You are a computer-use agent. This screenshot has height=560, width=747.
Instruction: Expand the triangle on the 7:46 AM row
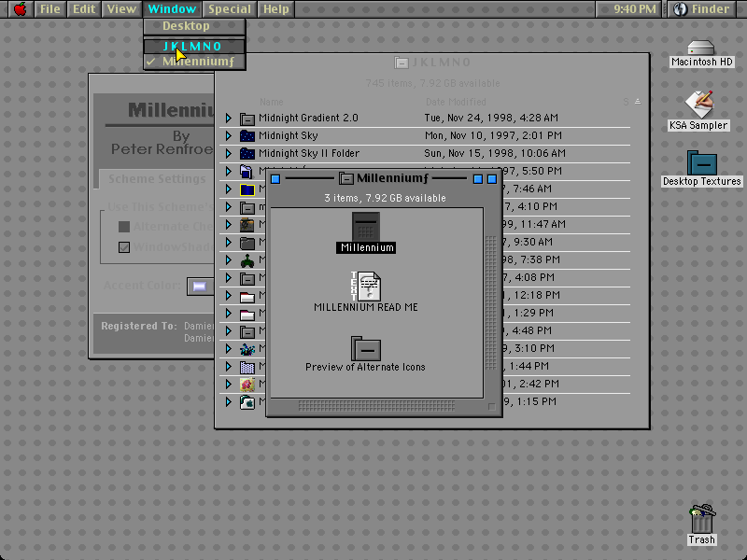point(228,189)
